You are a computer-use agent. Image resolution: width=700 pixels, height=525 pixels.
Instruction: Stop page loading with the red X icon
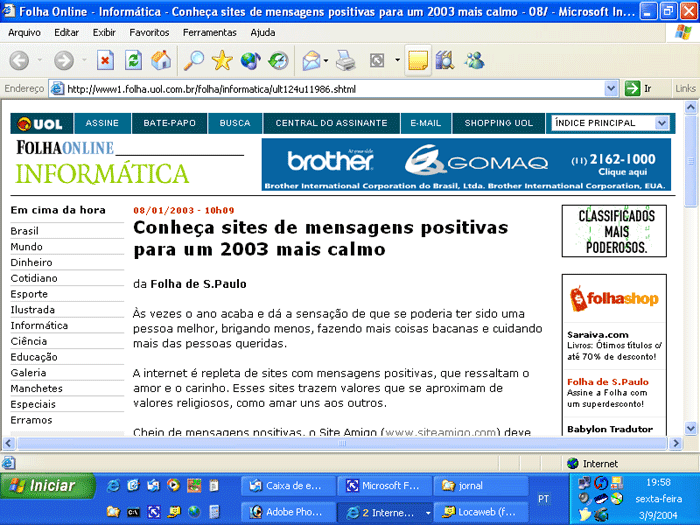[105, 60]
